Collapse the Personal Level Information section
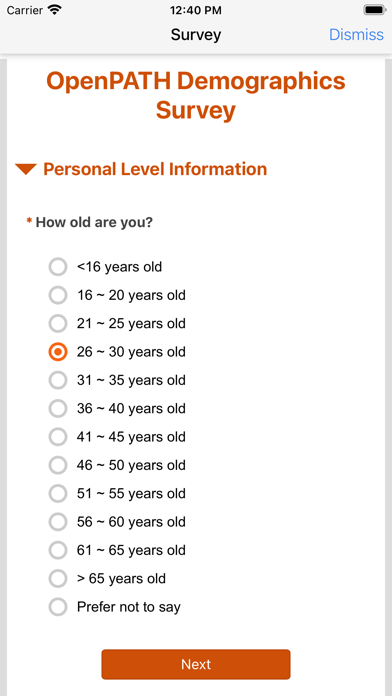The height and width of the screenshot is (696, 392). (25, 169)
